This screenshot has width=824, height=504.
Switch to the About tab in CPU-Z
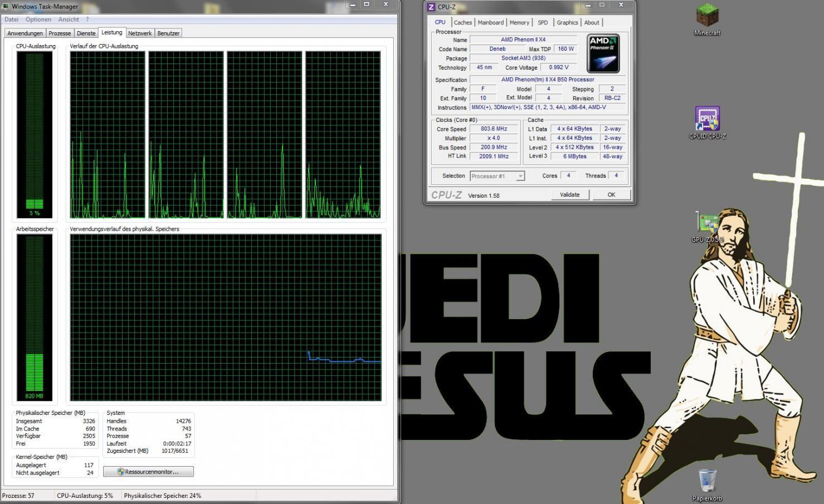(x=592, y=23)
